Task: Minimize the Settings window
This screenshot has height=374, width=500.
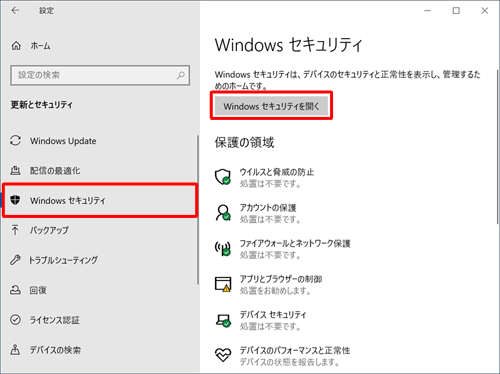Action: [x=428, y=11]
